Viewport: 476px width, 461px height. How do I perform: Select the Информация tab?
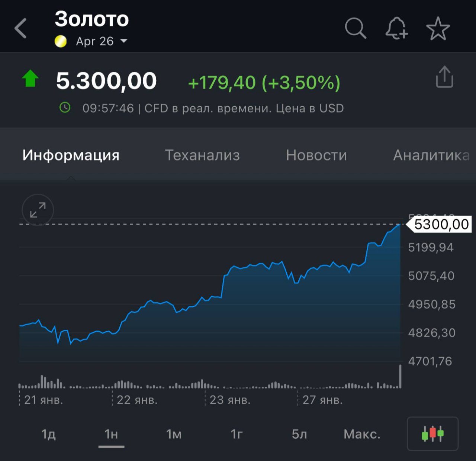click(x=71, y=155)
